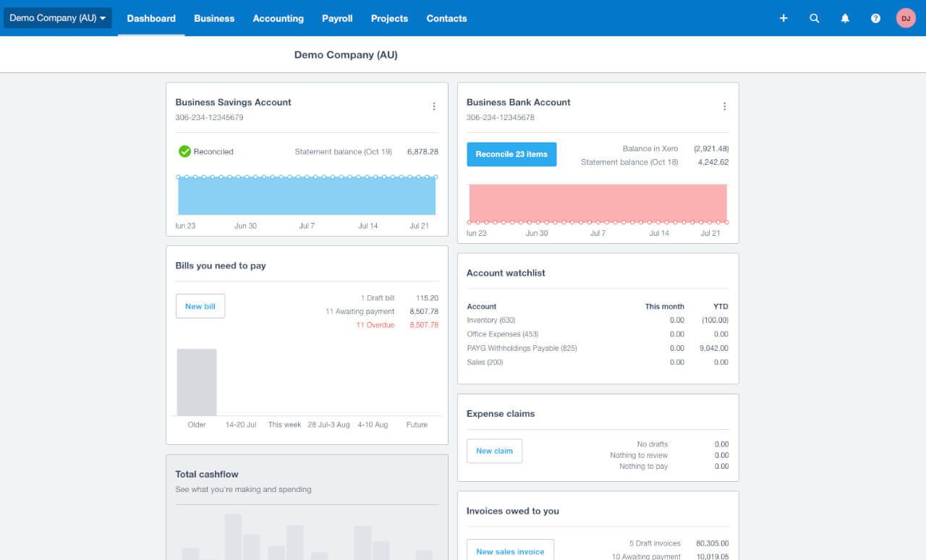The image size is (926, 560).
Task: Open the Payroll menu
Action: [x=337, y=18]
